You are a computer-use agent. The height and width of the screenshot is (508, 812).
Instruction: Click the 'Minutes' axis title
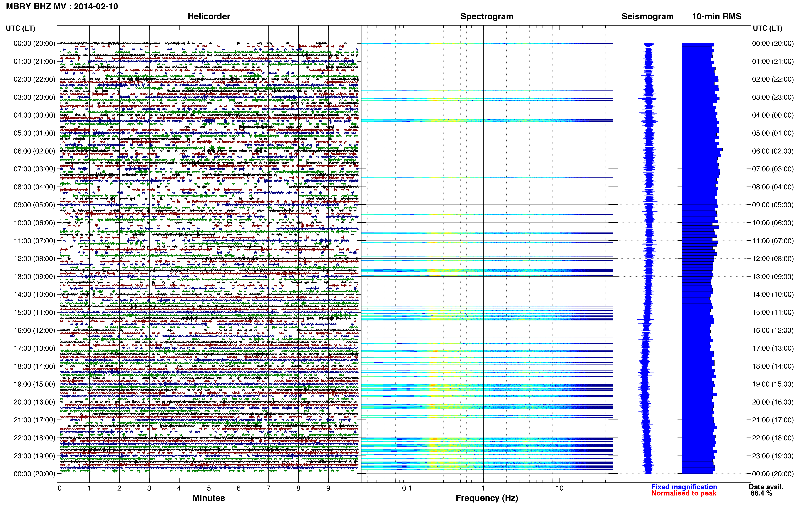click(209, 498)
